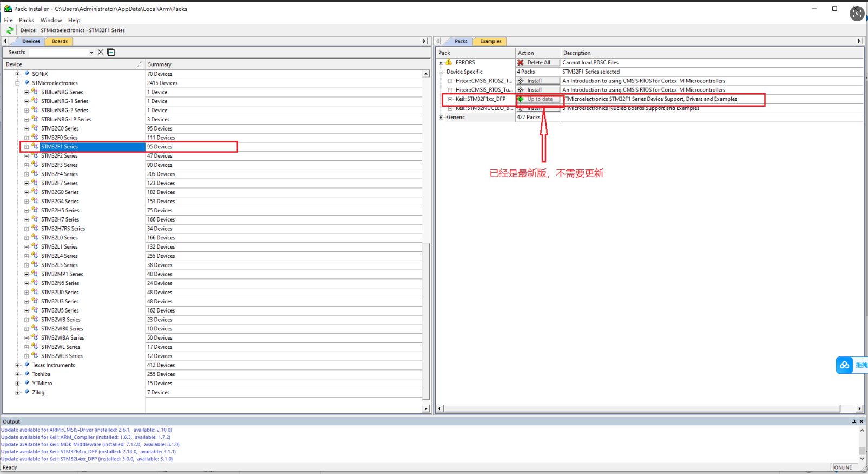The width and height of the screenshot is (868, 474).
Task: Sort by the Device column header
Action: point(74,64)
